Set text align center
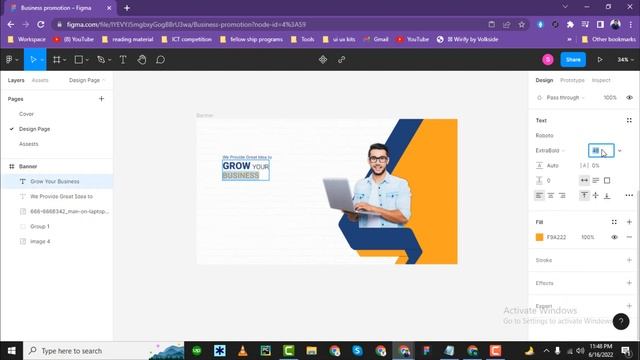This screenshot has width=640, height=360. (551, 196)
